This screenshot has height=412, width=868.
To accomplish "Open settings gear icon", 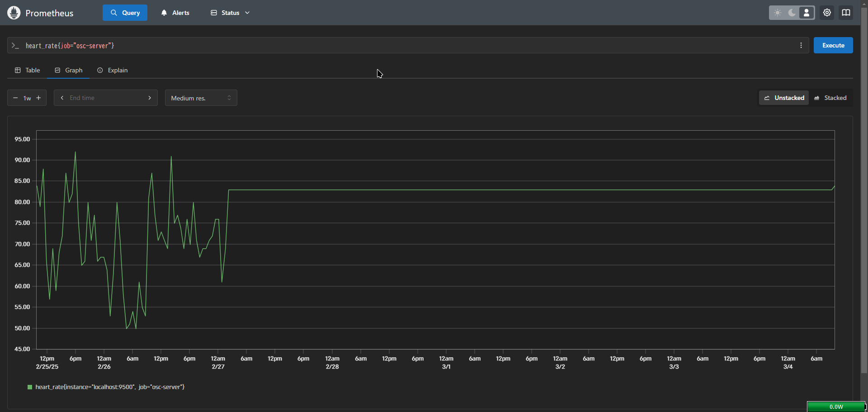I will pyautogui.click(x=827, y=13).
